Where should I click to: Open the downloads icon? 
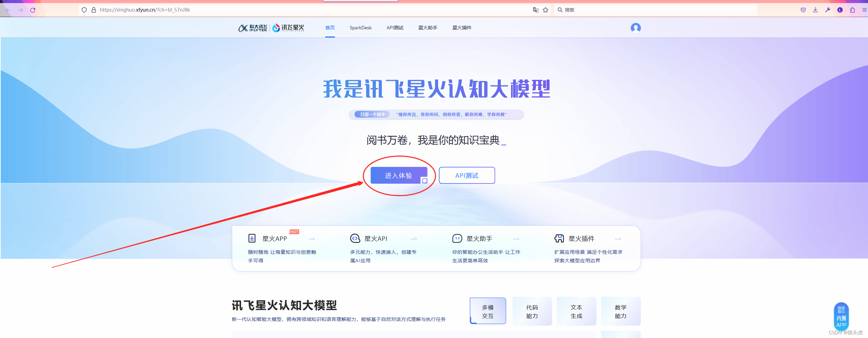pyautogui.click(x=815, y=10)
